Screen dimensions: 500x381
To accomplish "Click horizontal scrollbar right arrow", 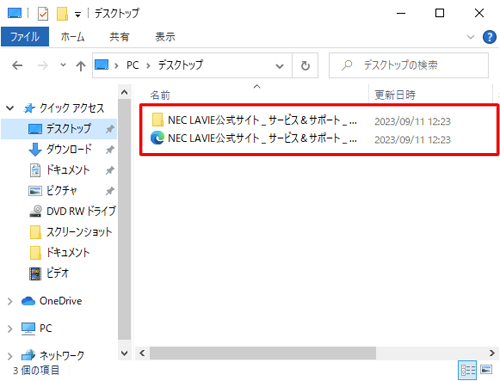I will click(x=492, y=353).
